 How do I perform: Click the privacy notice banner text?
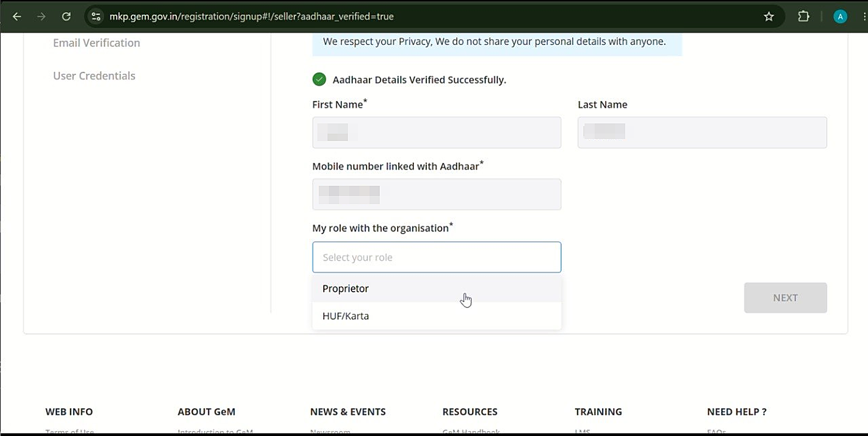click(494, 41)
